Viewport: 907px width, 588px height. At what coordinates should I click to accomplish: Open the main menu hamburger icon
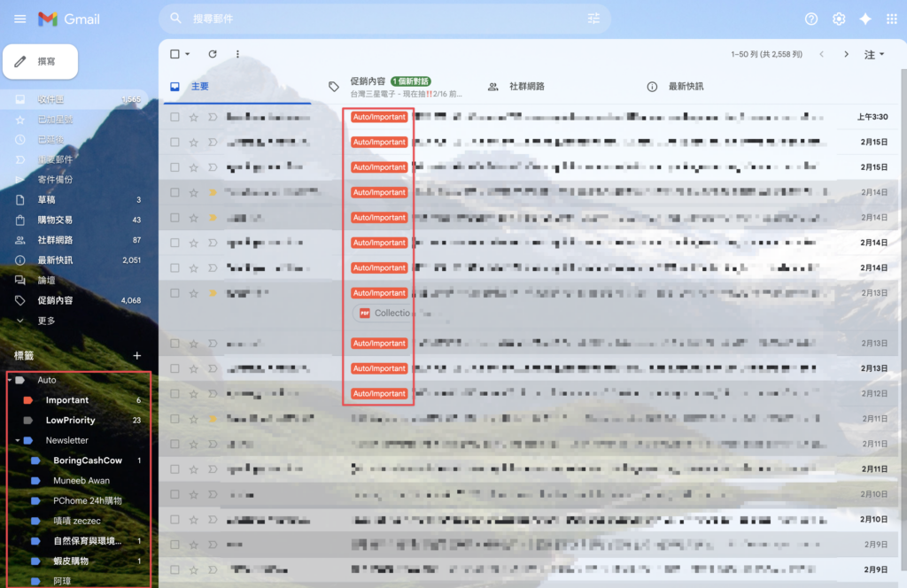19,19
